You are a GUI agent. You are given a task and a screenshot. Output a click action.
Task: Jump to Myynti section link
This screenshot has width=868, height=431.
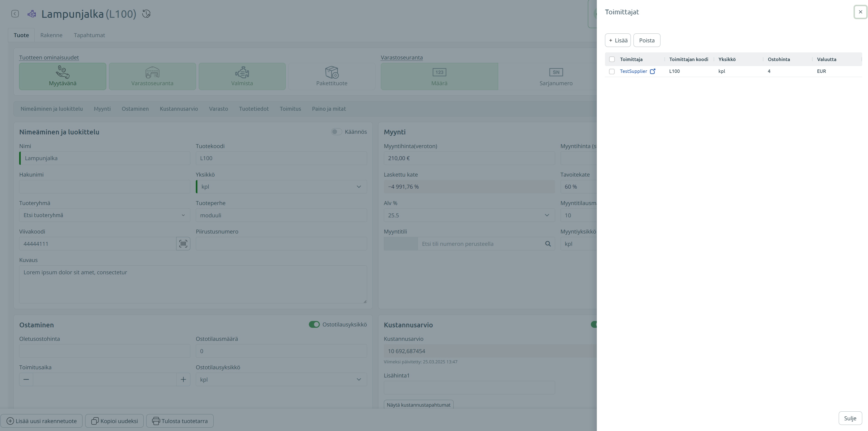(102, 109)
